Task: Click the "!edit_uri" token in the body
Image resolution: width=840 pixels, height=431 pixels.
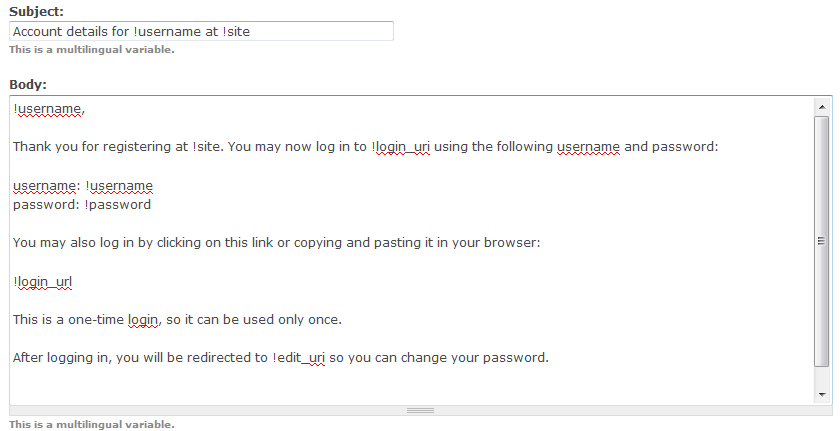Action: click(x=299, y=358)
